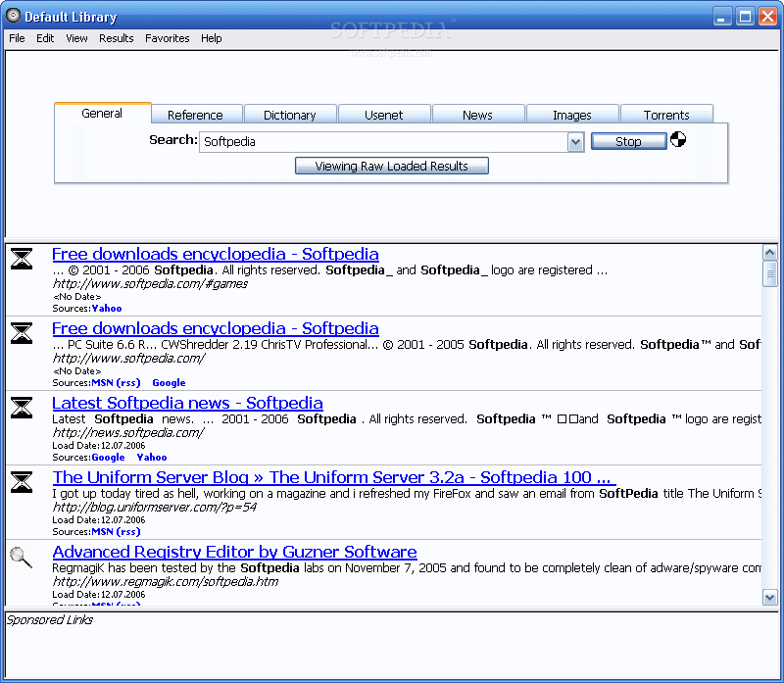Image resolution: width=784 pixels, height=683 pixels.
Task: Click the Google source on second result
Action: (x=169, y=383)
